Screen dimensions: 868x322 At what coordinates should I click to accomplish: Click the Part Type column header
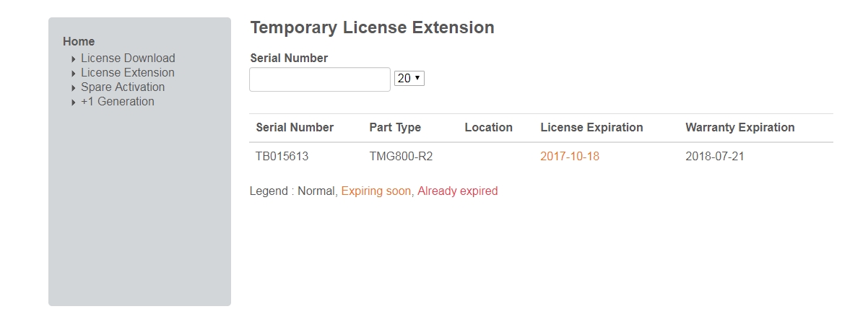click(395, 128)
